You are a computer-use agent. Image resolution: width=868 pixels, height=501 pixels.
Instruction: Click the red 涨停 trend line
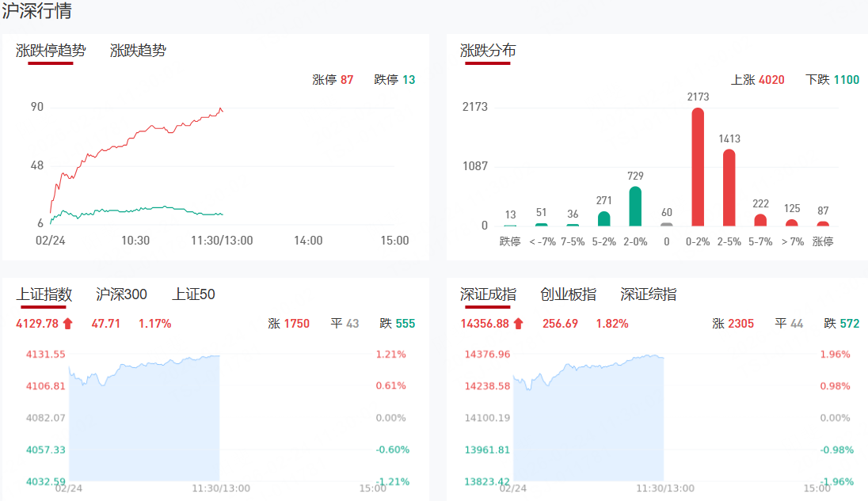(135, 135)
